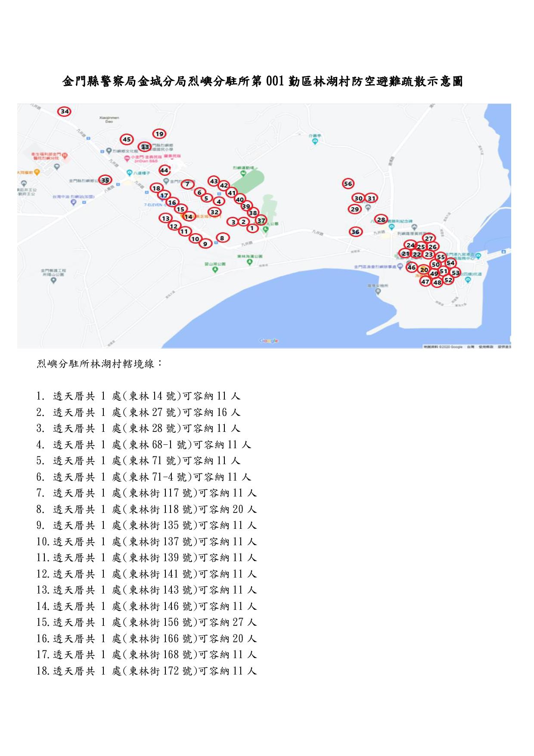The width and height of the screenshot is (534, 756).
Task: Select the circled marker 28
Action: (x=381, y=219)
